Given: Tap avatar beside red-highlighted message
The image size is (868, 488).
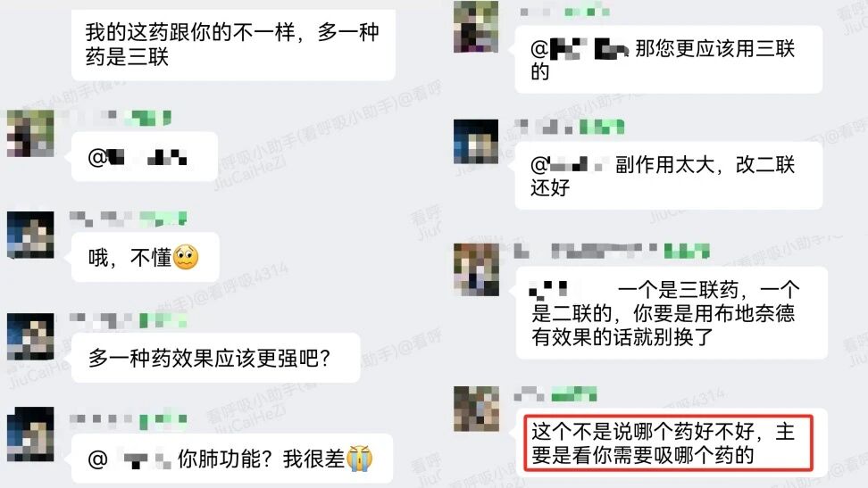Looking at the screenshot, I should [476, 409].
